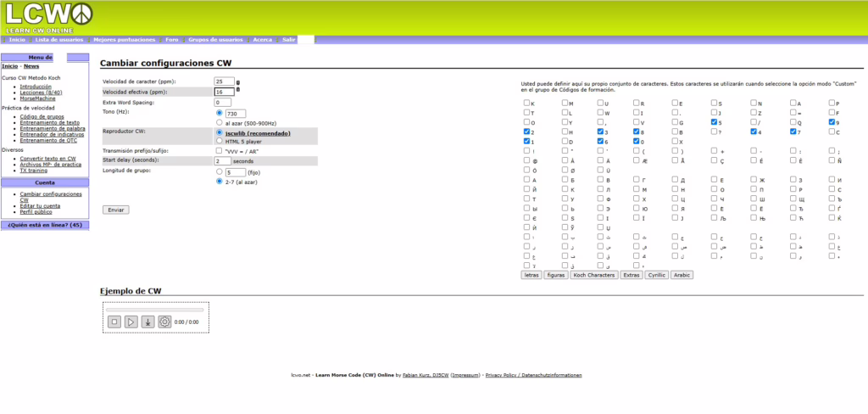This screenshot has height=414, width=868.
Task: Open the Entrenamiento de texto link
Action: (50, 122)
